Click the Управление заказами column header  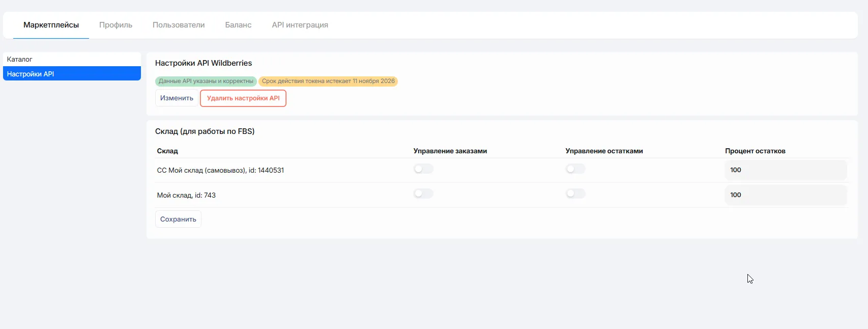[x=450, y=151]
